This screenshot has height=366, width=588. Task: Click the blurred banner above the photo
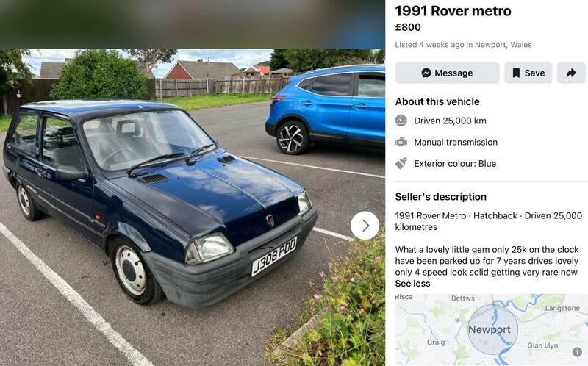[x=193, y=24]
